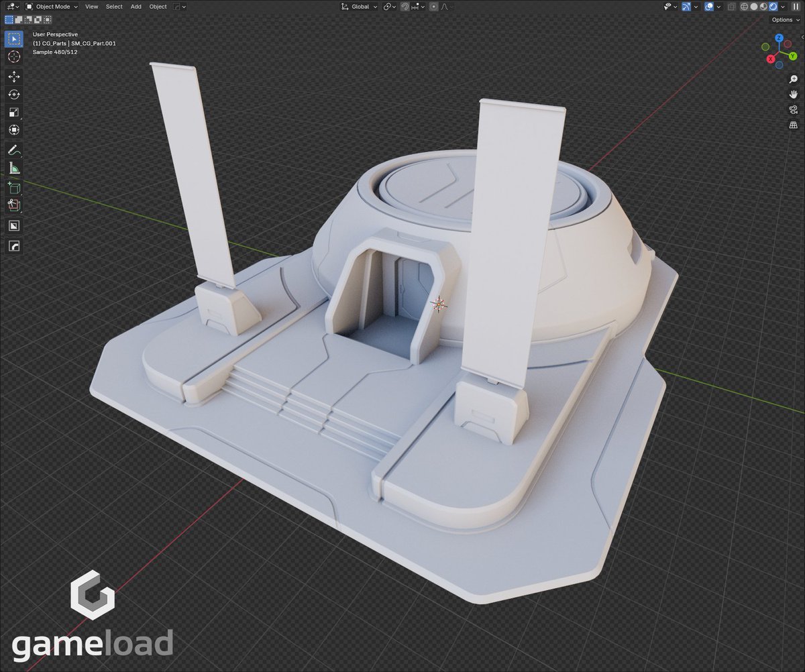Switch to the 3D Cursor tool

(x=13, y=58)
